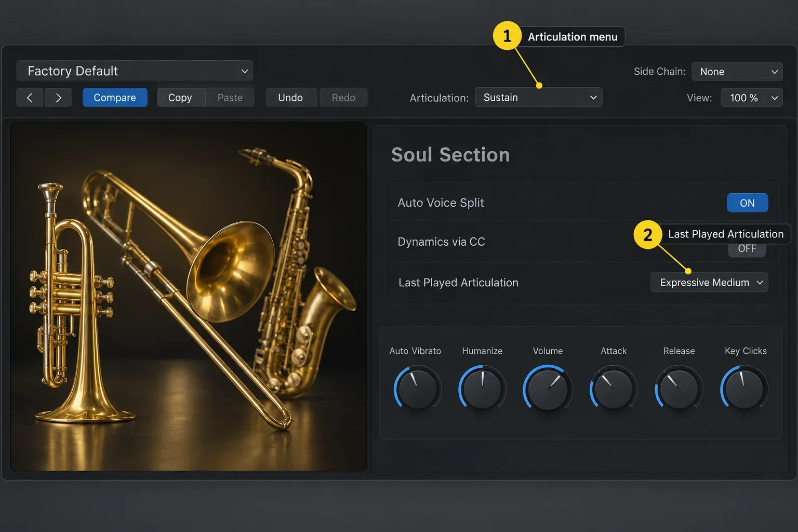Click the Soul Section title

point(450,155)
